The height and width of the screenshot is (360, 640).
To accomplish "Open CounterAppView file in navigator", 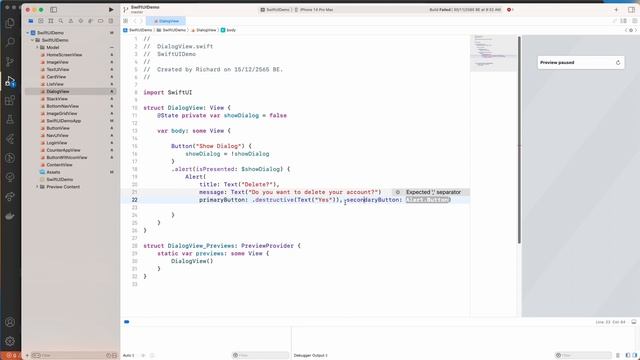I will [x=63, y=150].
